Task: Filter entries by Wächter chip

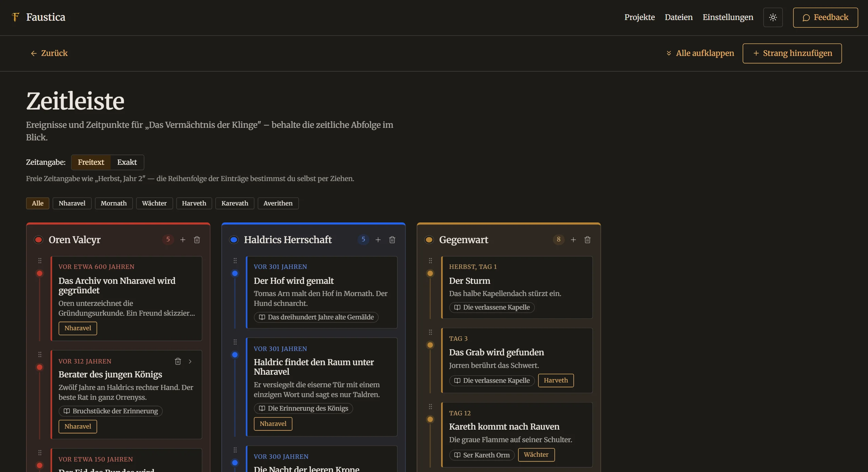Action: tap(154, 203)
